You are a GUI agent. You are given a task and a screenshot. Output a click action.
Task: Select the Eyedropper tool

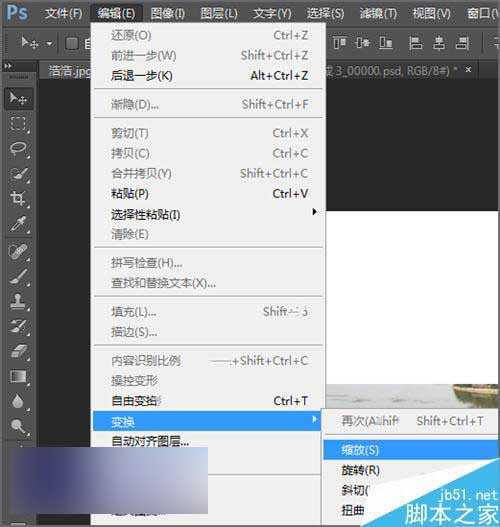[18, 224]
